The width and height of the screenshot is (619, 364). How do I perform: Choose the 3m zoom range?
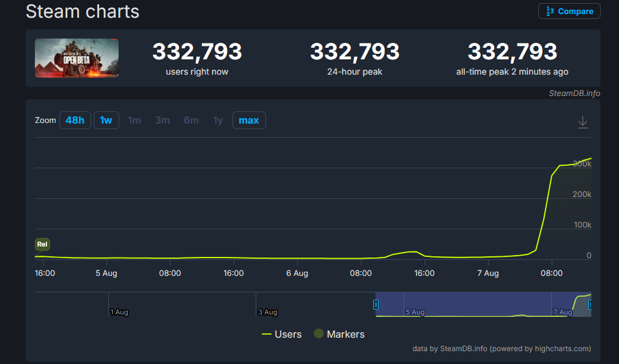pyautogui.click(x=162, y=121)
